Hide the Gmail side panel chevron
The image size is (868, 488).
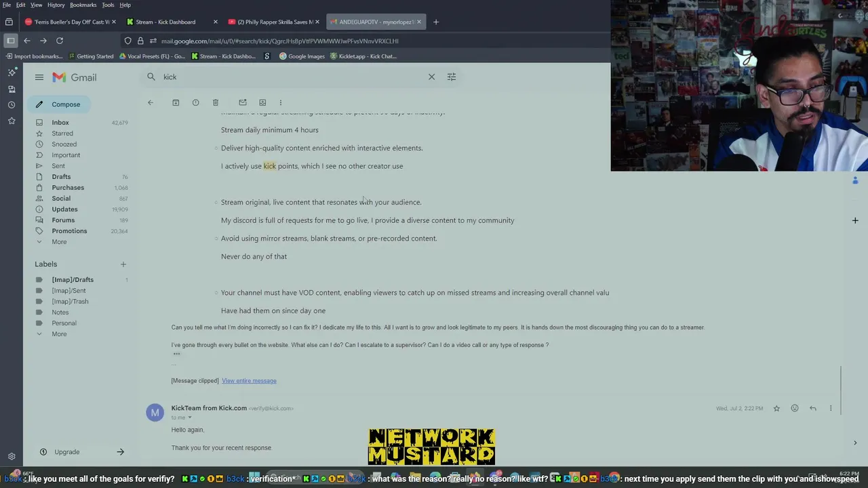pos(855,443)
